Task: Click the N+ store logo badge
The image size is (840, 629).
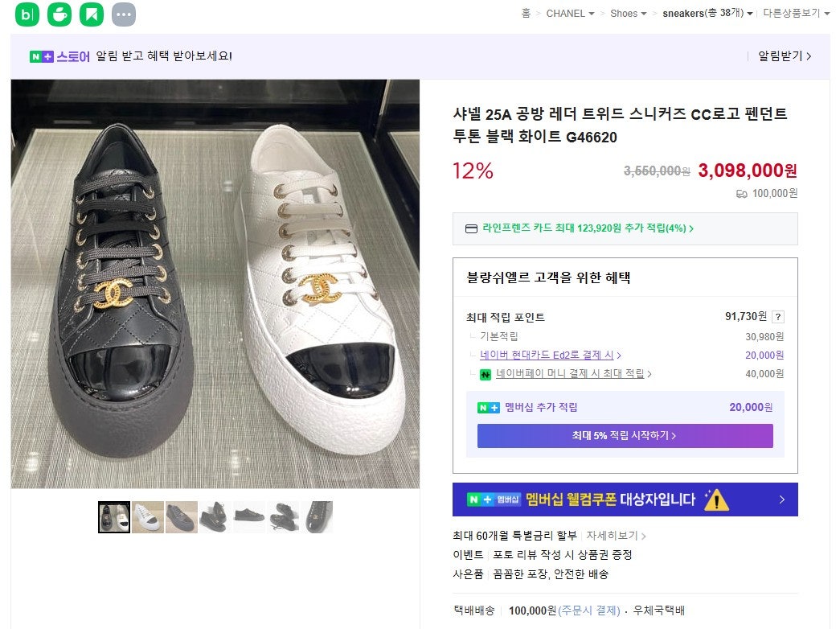Action: pos(41,56)
